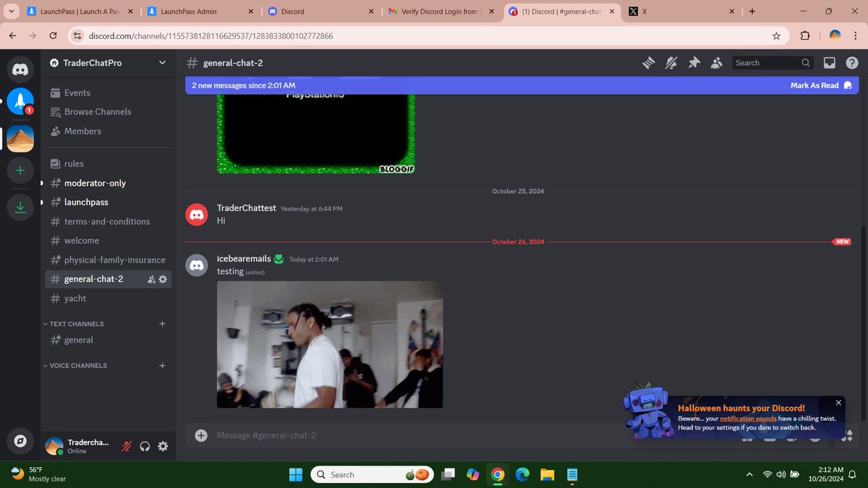
Task: Open the pinned messages panel
Action: (694, 63)
